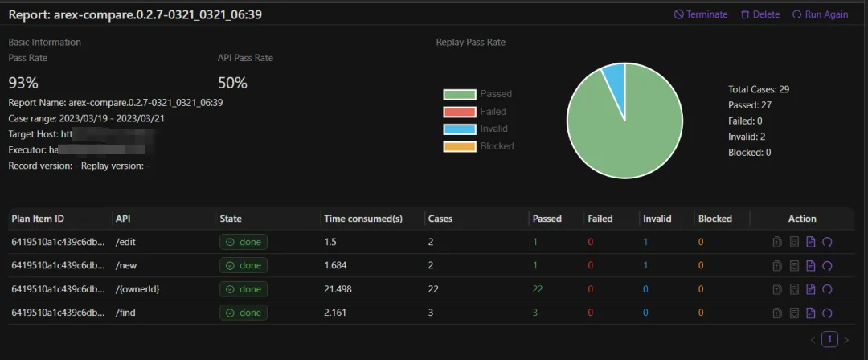Click the diff scenes icon in the /edit row
The width and height of the screenshot is (868, 360).
pyautogui.click(x=778, y=242)
